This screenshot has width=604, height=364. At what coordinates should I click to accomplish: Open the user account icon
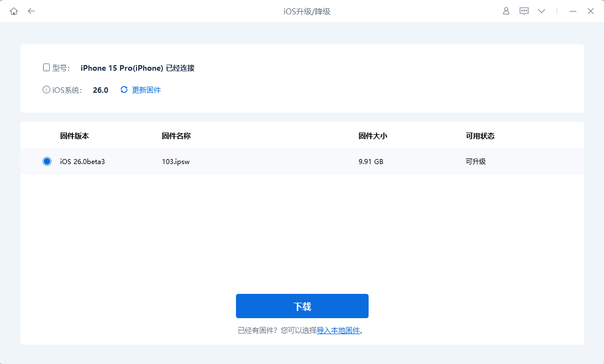506,11
